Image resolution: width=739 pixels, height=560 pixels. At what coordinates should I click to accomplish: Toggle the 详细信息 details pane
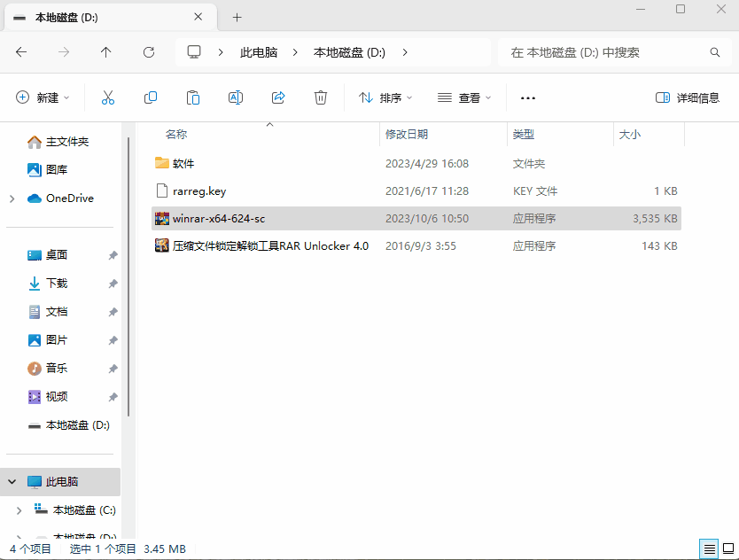tap(687, 97)
